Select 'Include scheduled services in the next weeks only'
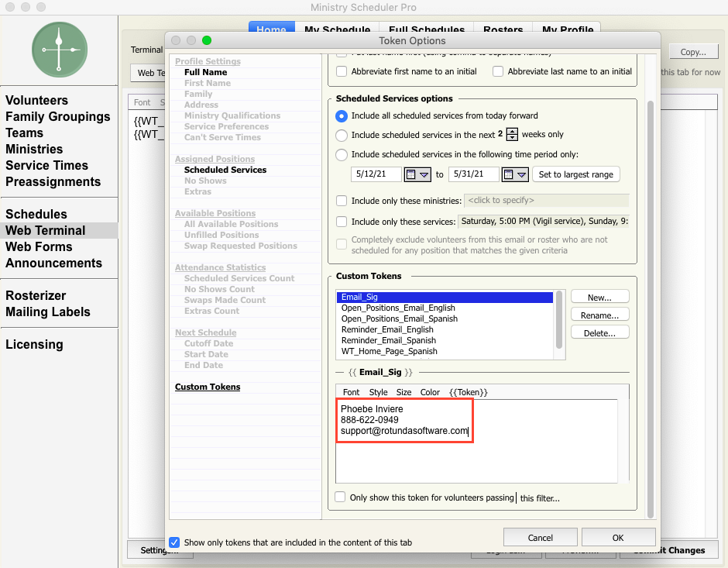 coord(342,134)
